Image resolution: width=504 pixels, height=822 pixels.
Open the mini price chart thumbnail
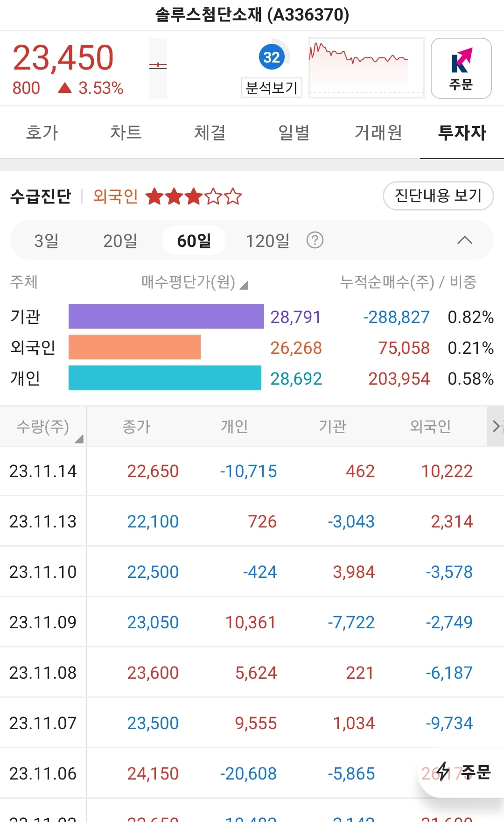(x=366, y=68)
